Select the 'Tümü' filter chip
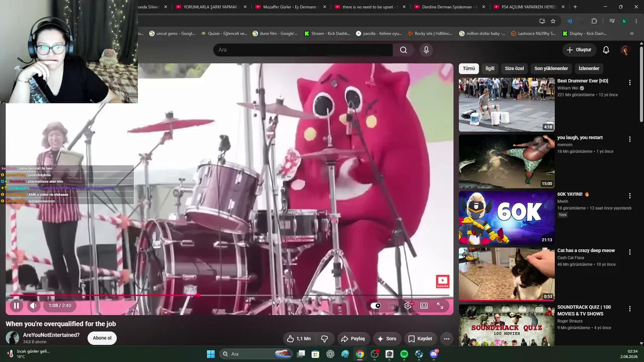This screenshot has height=362, width=644. pyautogui.click(x=468, y=68)
